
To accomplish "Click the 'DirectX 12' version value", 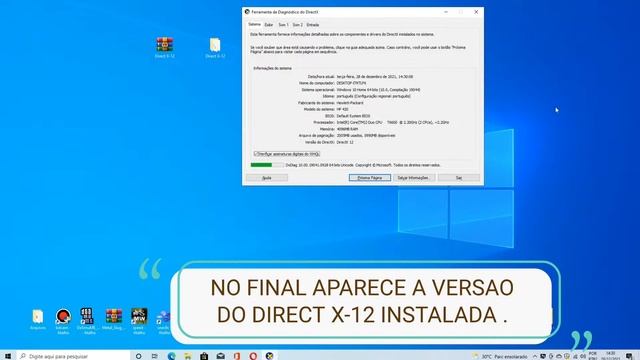I will tap(345, 142).
